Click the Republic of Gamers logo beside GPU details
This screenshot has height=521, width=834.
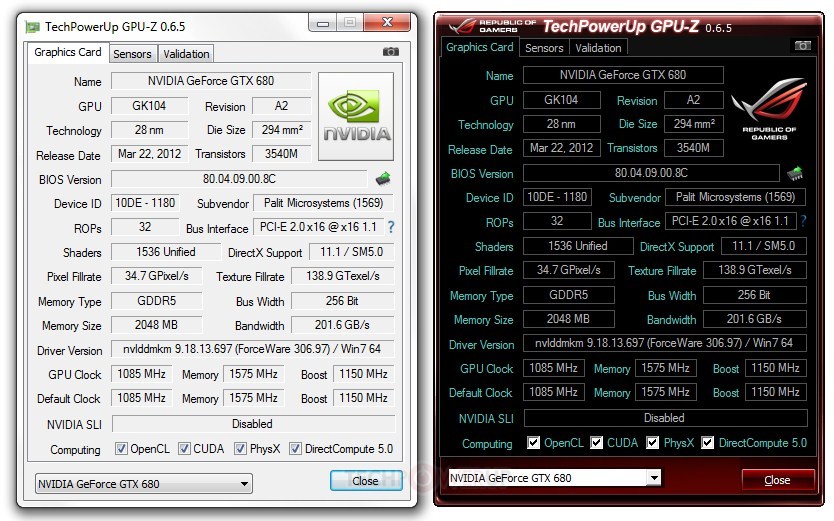point(769,110)
